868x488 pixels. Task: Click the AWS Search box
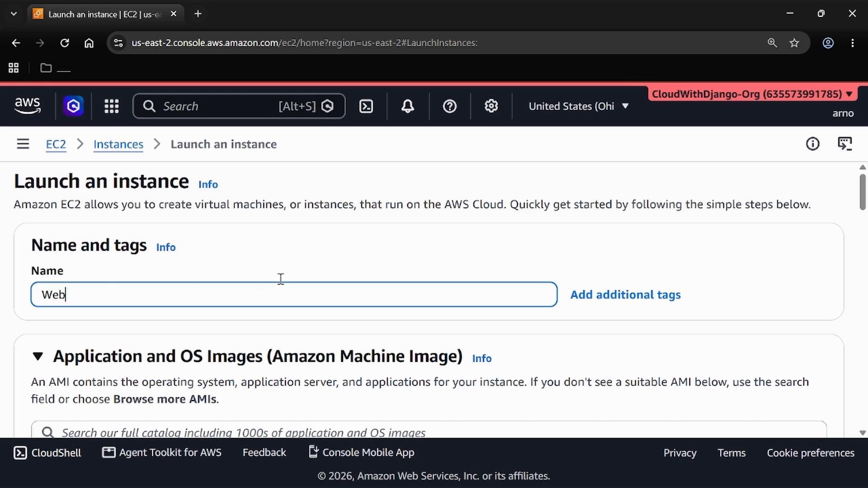tap(239, 106)
